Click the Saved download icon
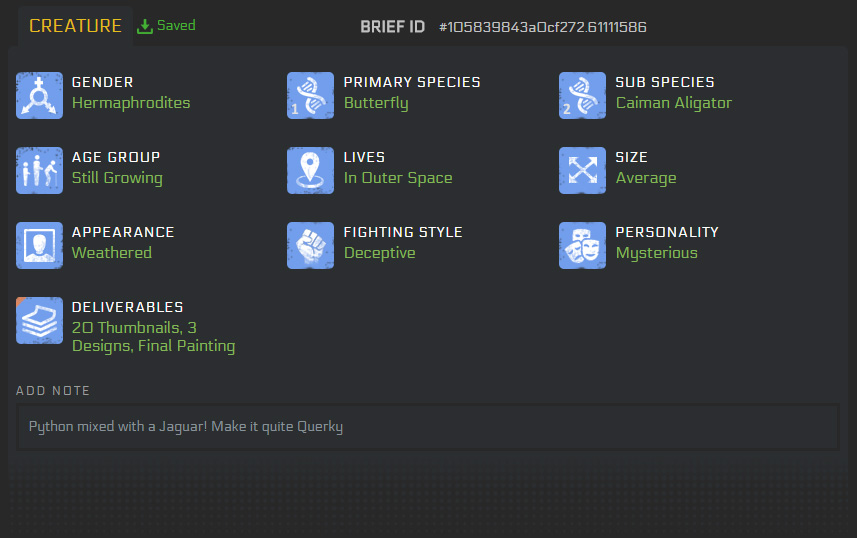 (144, 26)
